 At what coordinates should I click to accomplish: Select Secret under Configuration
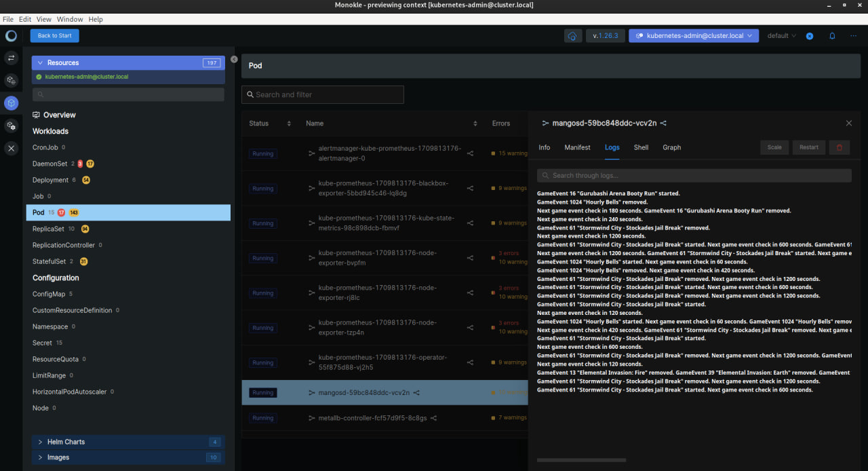click(x=42, y=343)
